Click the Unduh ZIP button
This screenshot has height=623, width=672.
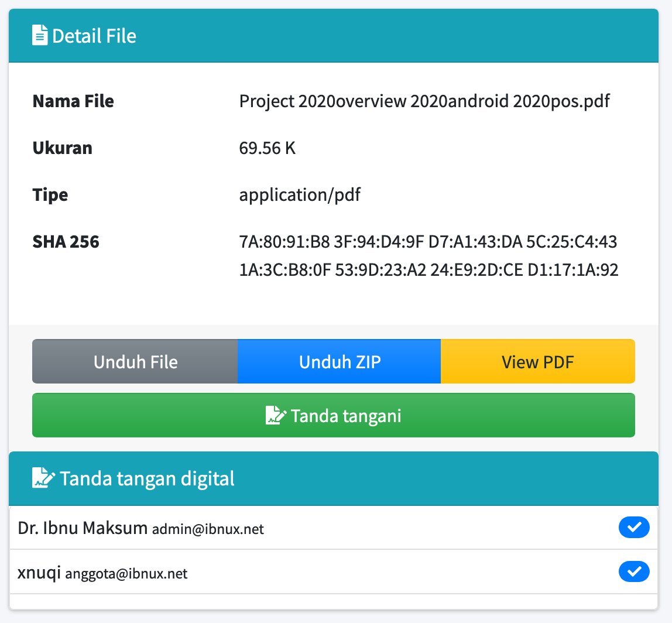(338, 361)
